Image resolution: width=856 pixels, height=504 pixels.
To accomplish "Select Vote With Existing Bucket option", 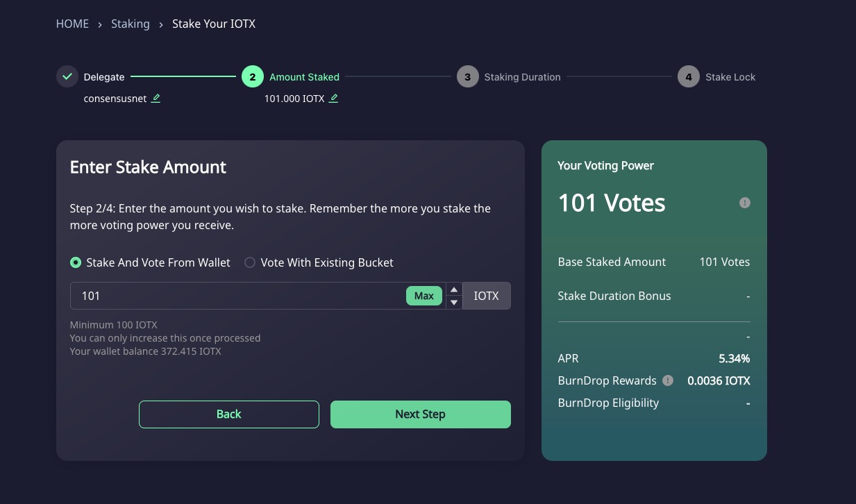I will [250, 262].
